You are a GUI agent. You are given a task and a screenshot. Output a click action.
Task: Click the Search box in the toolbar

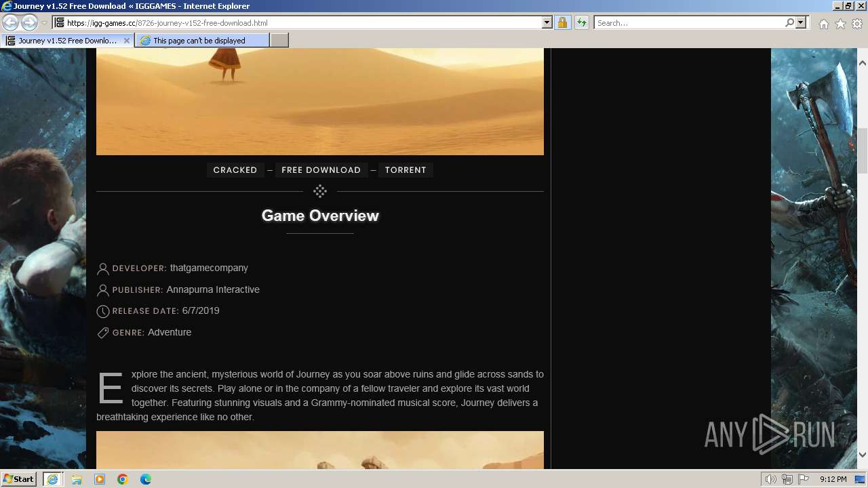point(689,22)
